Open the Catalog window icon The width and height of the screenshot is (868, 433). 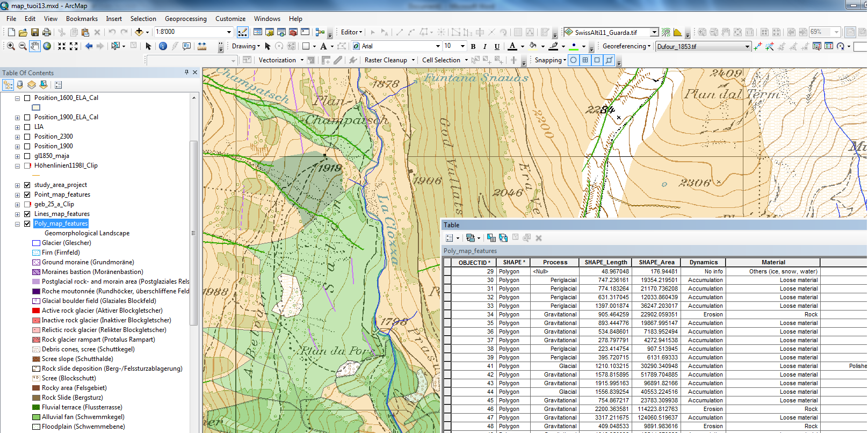[270, 32]
